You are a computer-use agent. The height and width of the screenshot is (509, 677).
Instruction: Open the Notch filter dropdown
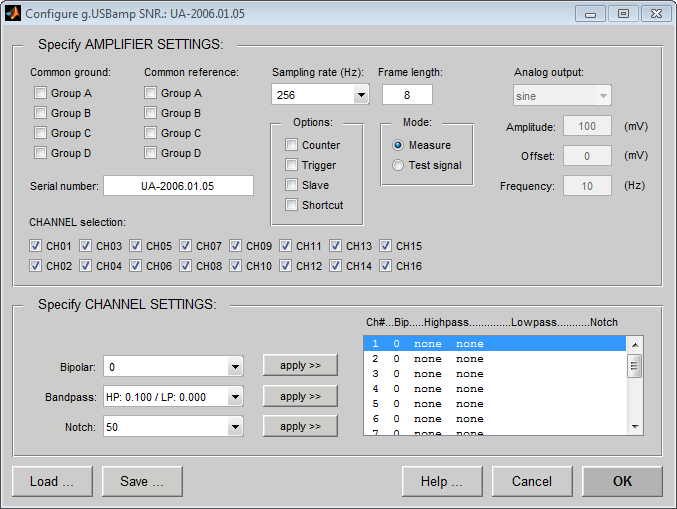click(235, 427)
